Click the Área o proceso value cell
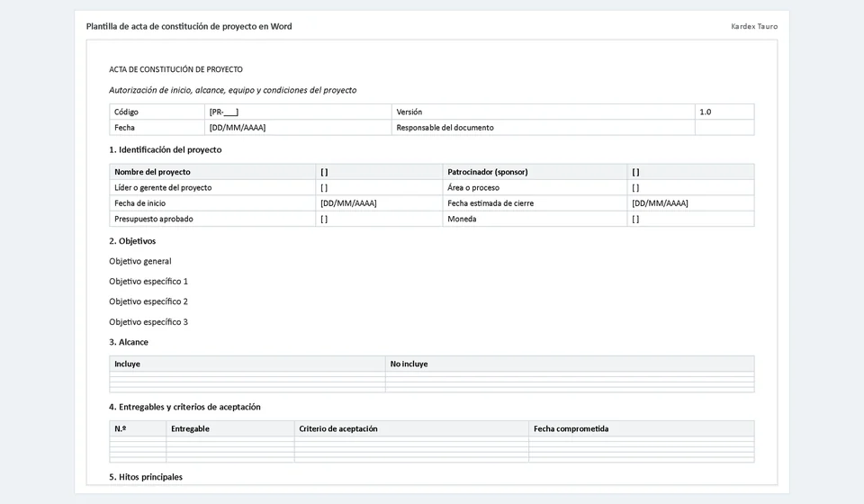The image size is (864, 504). 690,187
